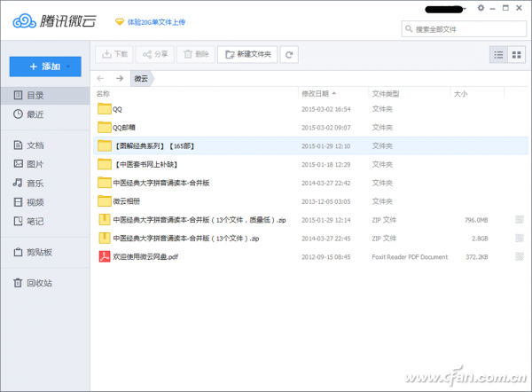Show 图片 category in sidebar
The width and height of the screenshot is (532, 392).
tap(45, 164)
